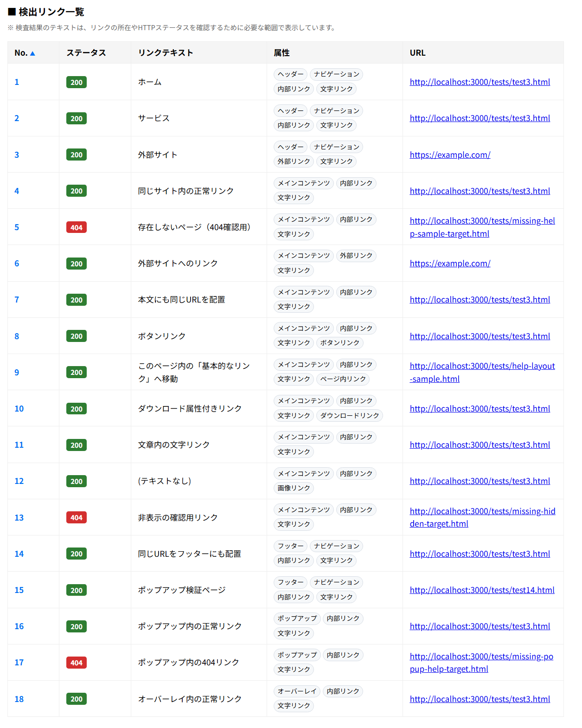Screen dimensions: 582x728
Task: Select the text ホーム
Action: [x=150, y=82]
